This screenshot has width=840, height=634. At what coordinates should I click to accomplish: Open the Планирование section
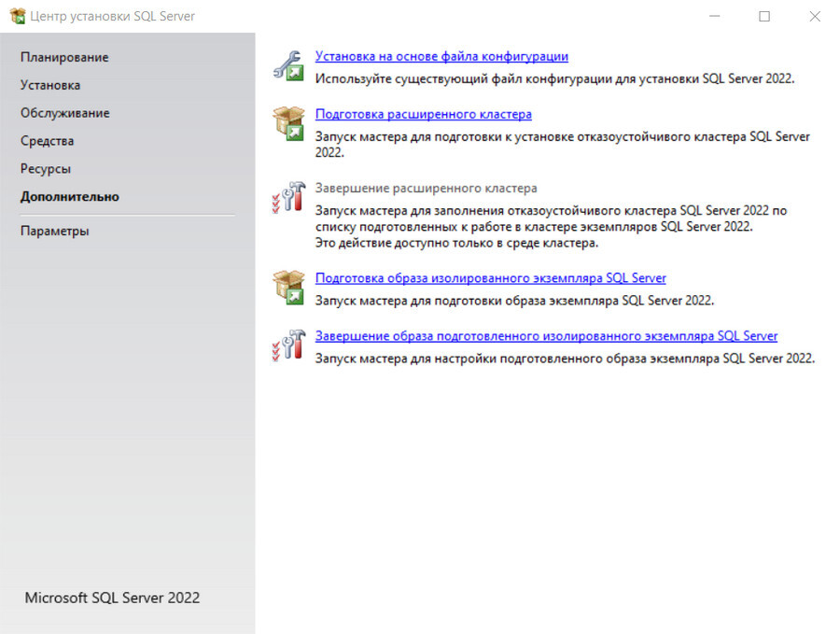click(64, 57)
